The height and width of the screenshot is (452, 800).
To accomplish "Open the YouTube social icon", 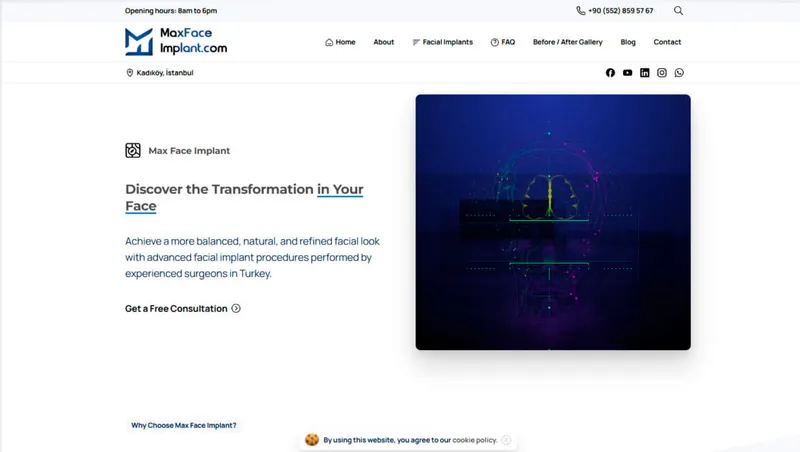I will pos(628,73).
